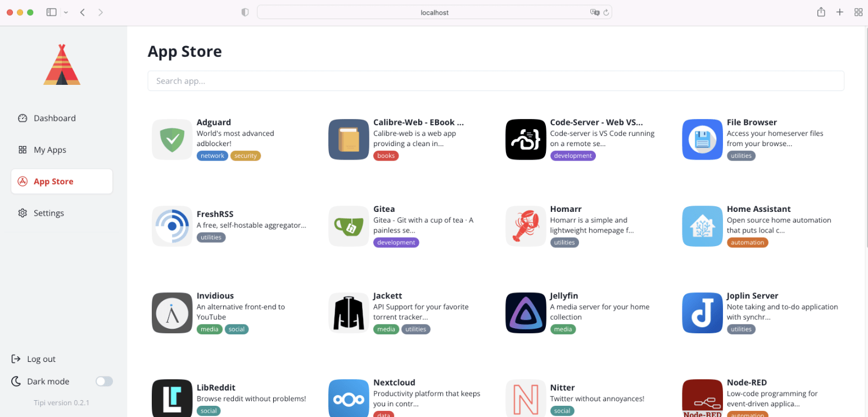Enable the Dark mode switch
The image size is (868, 417).
[x=104, y=381]
